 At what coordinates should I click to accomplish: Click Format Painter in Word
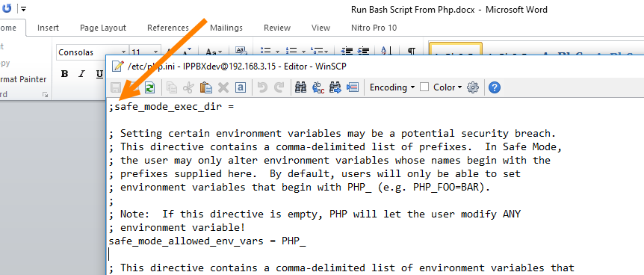click(23, 79)
